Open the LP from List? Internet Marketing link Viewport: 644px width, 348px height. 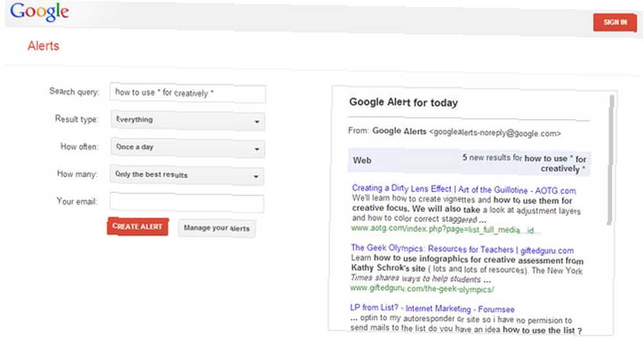(432, 308)
